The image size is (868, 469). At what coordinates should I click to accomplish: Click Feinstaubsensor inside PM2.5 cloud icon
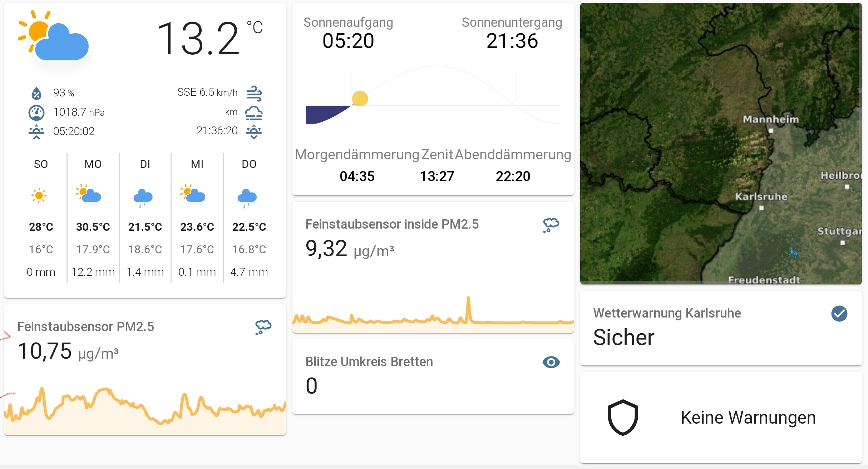[551, 225]
